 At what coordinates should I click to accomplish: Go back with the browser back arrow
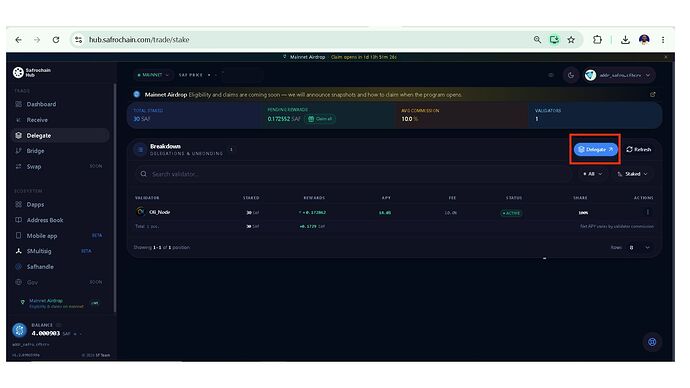(18, 40)
